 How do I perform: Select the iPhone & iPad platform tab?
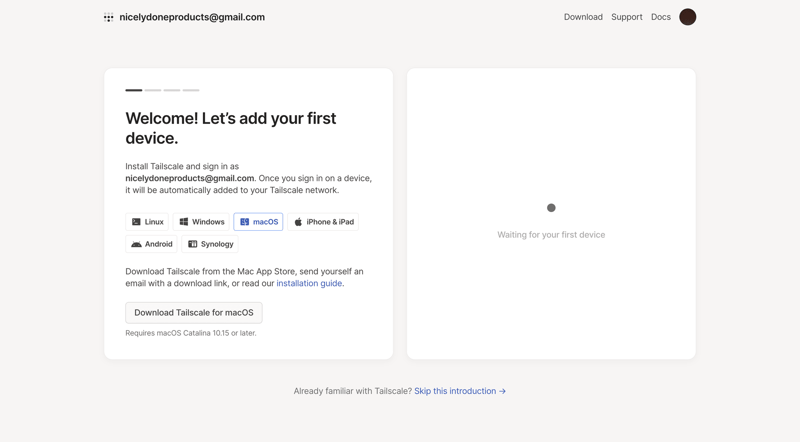coord(323,222)
